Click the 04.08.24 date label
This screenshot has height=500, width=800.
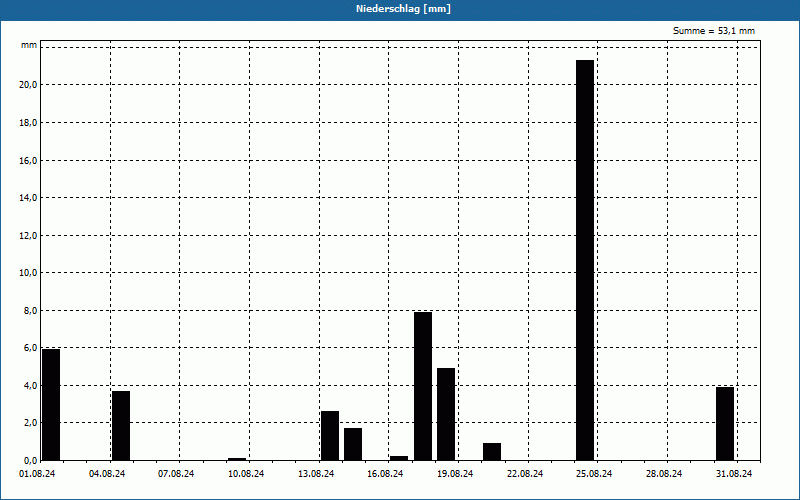tap(107, 474)
